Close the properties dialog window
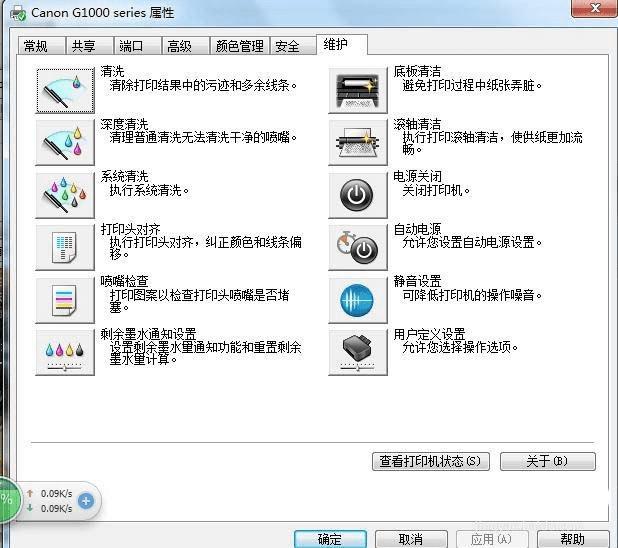Screen dimensions: 618x548 coord(595,8)
